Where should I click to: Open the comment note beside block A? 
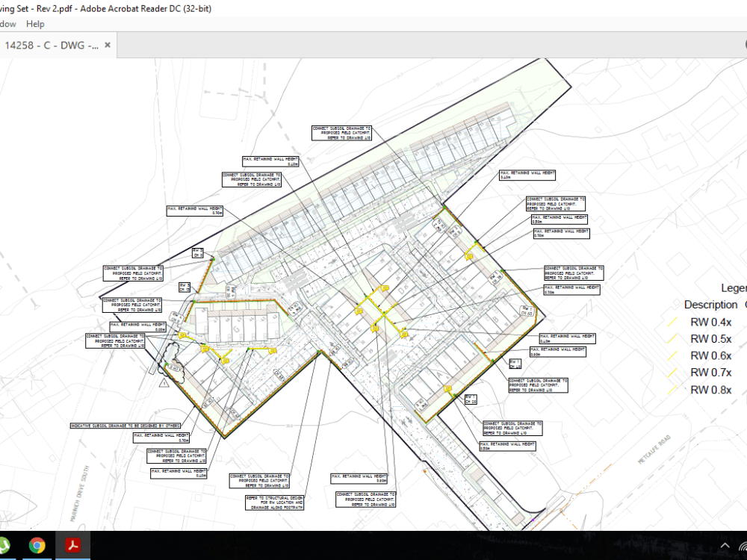coord(447,389)
